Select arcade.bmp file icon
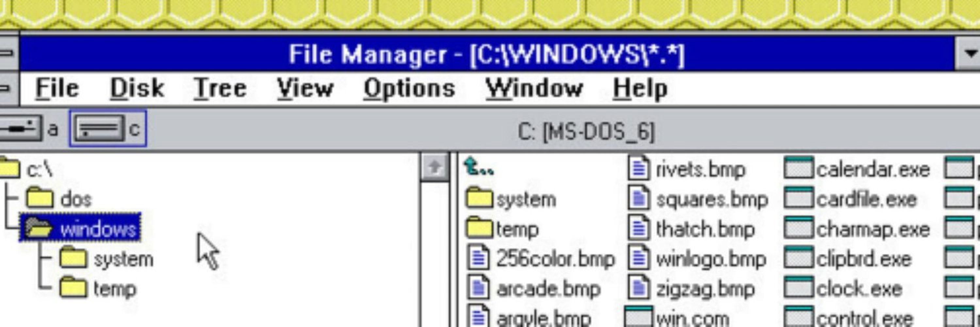 click(x=479, y=287)
